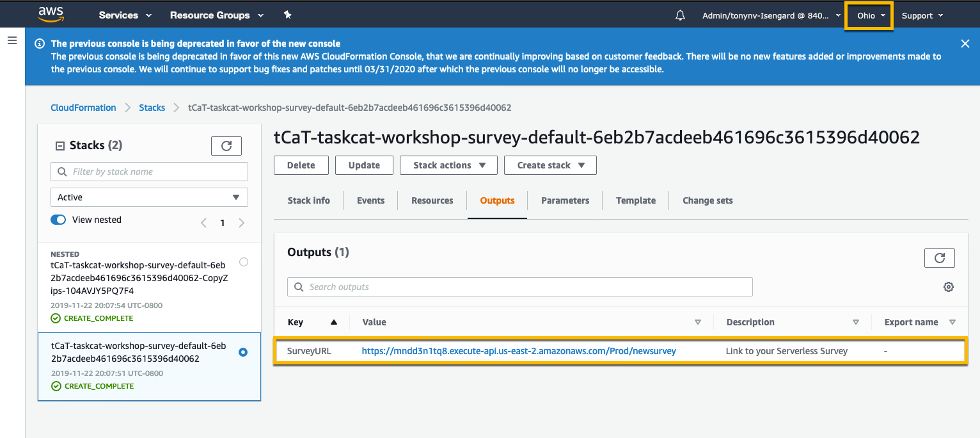
Task: Click 'Link to your Serverless Survey' description
Action: coord(787,351)
